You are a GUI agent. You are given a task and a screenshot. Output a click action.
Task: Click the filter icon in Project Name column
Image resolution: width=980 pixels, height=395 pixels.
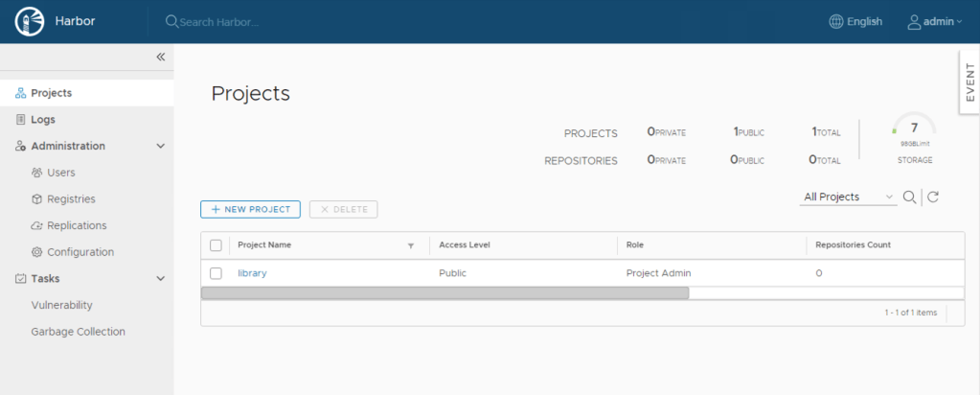[x=411, y=245]
